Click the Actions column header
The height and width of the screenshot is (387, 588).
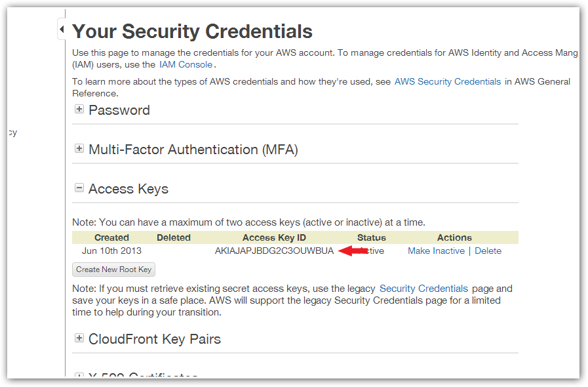coord(454,237)
